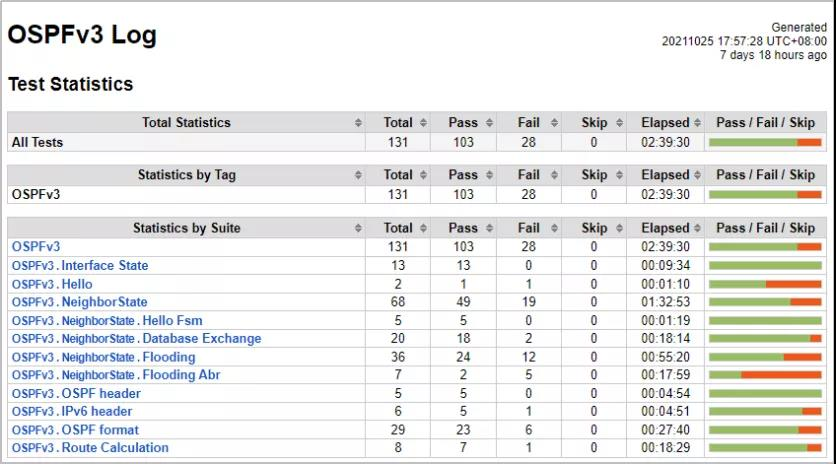Screen dimensions: 836x464
Task: Click sort icon for Fail in Total Statistics table
Action: [x=556, y=123]
